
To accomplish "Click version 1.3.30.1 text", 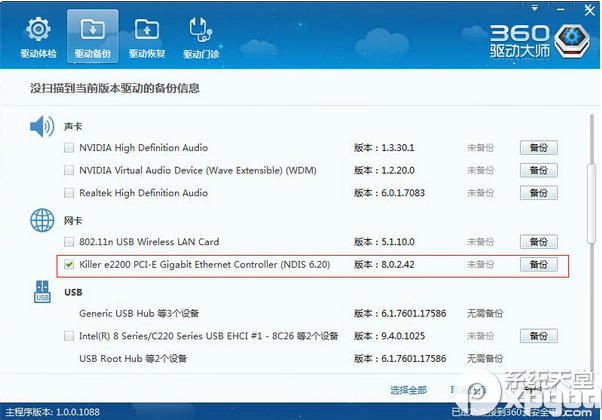I will (x=398, y=148).
